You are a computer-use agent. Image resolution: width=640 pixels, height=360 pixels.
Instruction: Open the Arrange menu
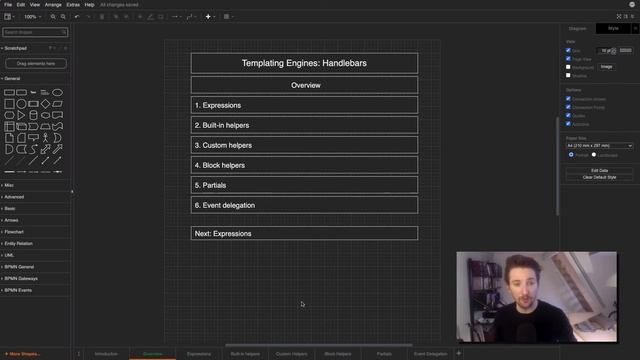click(53, 5)
